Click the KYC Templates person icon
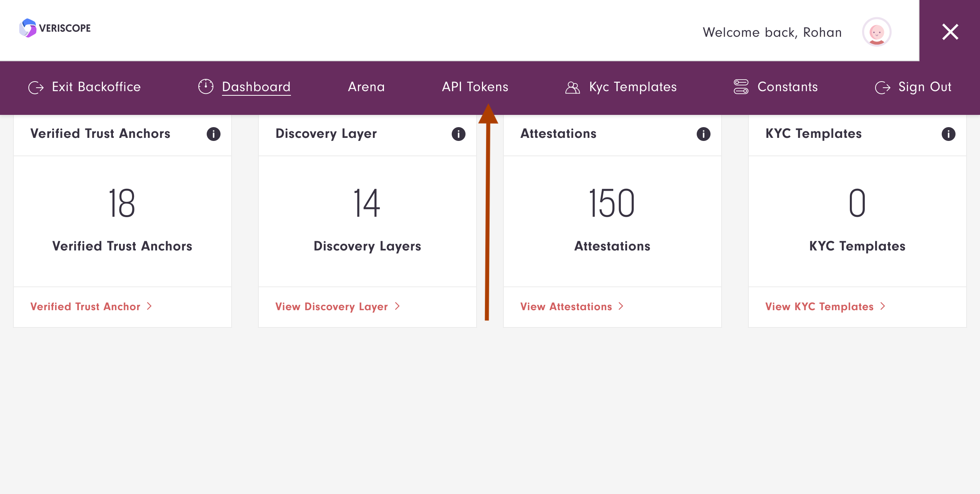This screenshot has width=980, height=494. click(571, 86)
